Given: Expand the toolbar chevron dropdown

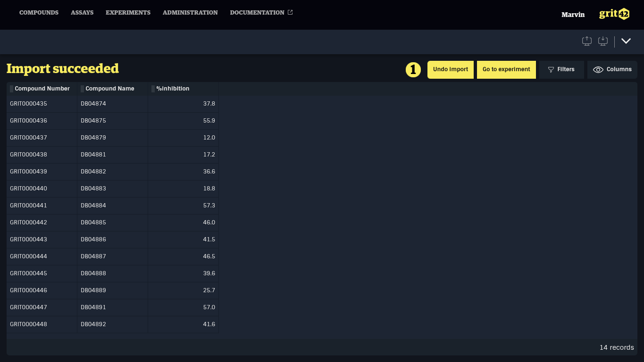Looking at the screenshot, I should [626, 41].
